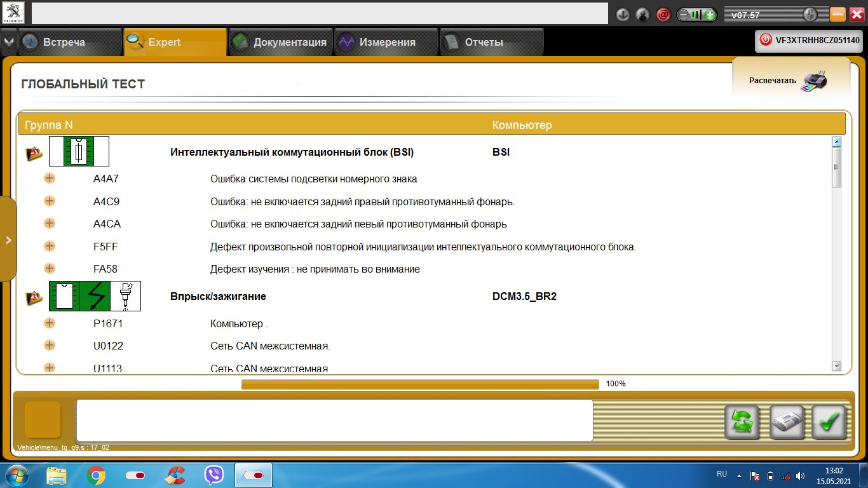Confirm with the green checkmark button

click(829, 422)
